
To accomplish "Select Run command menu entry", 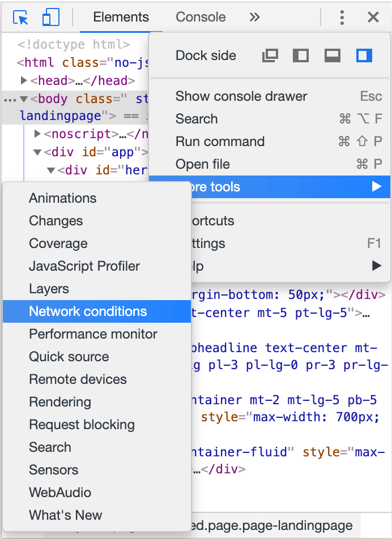I will pos(220,142).
